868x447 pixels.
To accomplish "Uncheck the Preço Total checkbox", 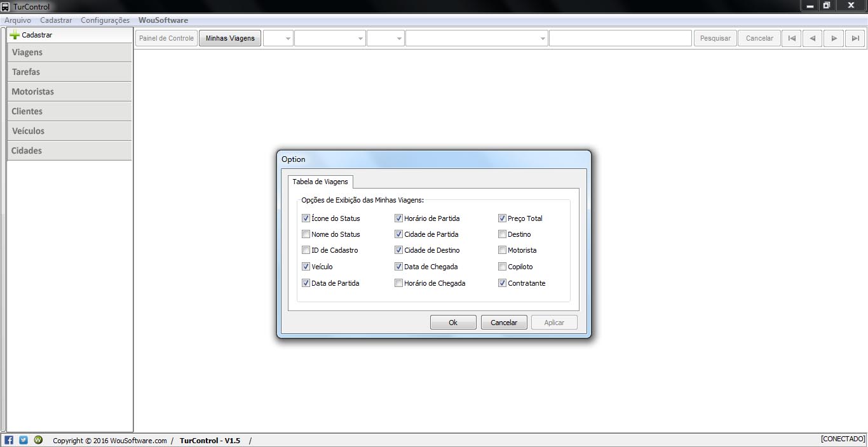I will (x=502, y=218).
